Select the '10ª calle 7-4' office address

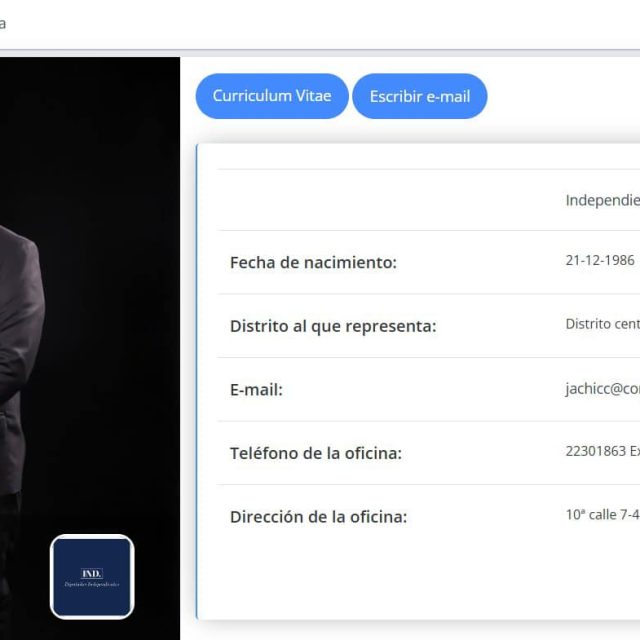[x=602, y=515]
